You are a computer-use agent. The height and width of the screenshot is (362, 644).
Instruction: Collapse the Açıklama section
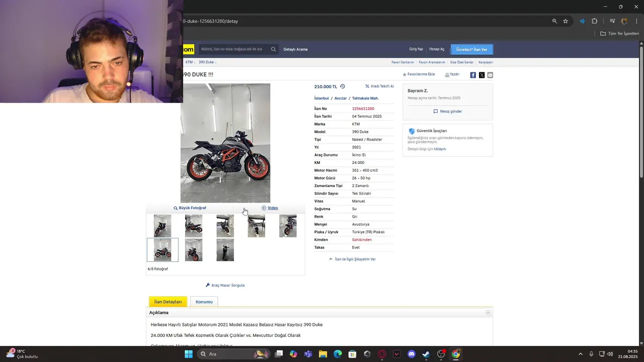click(x=488, y=313)
